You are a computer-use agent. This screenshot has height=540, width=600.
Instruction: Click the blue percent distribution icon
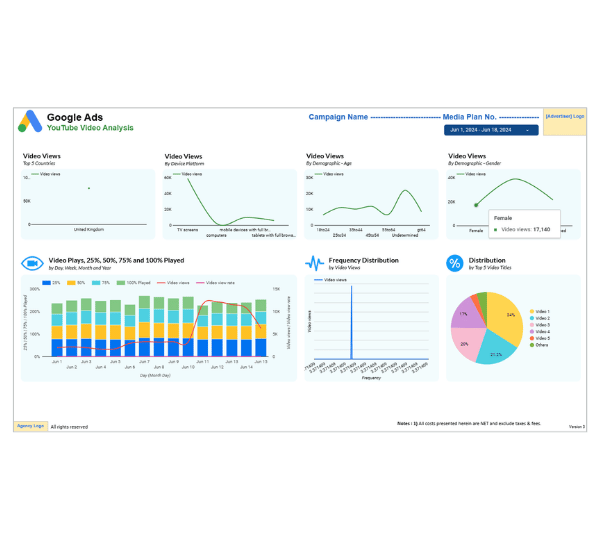pos(455,263)
